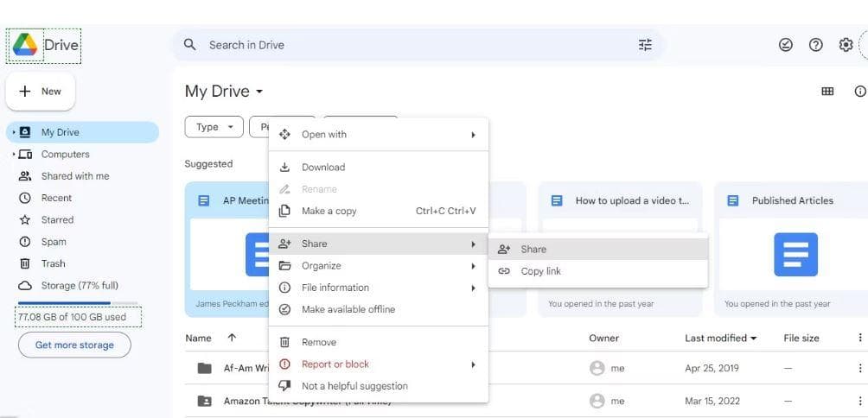Select Share in the submenu

click(598, 250)
